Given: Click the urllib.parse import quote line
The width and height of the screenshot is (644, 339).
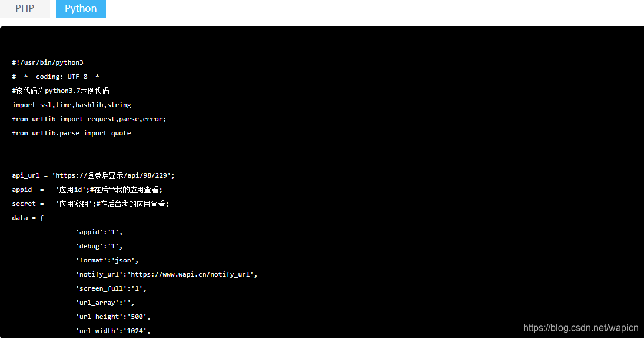Looking at the screenshot, I should (x=71, y=134).
